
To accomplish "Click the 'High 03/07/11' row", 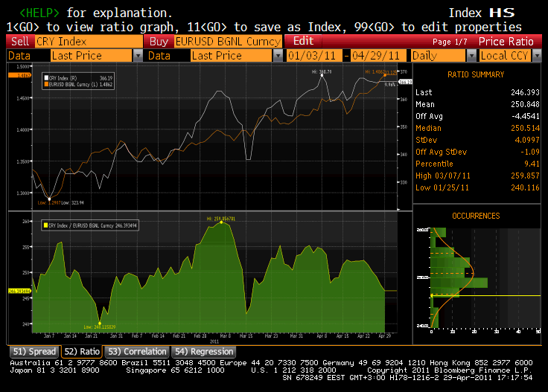I will (477, 176).
